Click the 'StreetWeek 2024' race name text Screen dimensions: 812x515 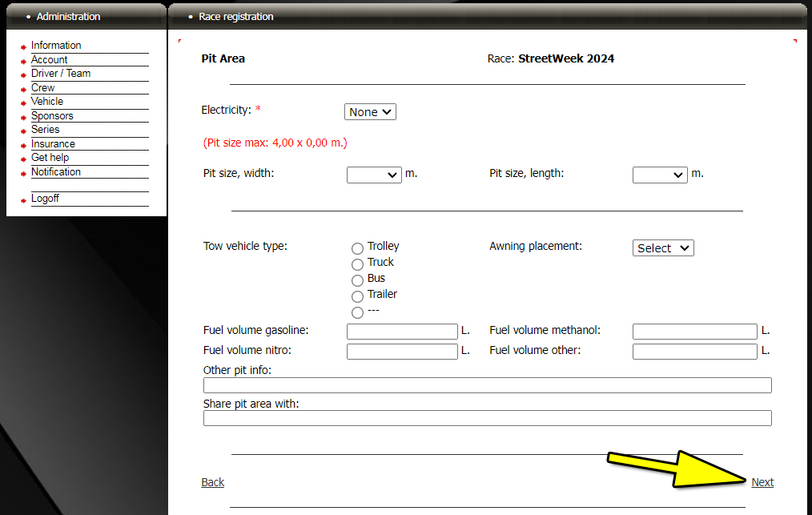(x=566, y=58)
